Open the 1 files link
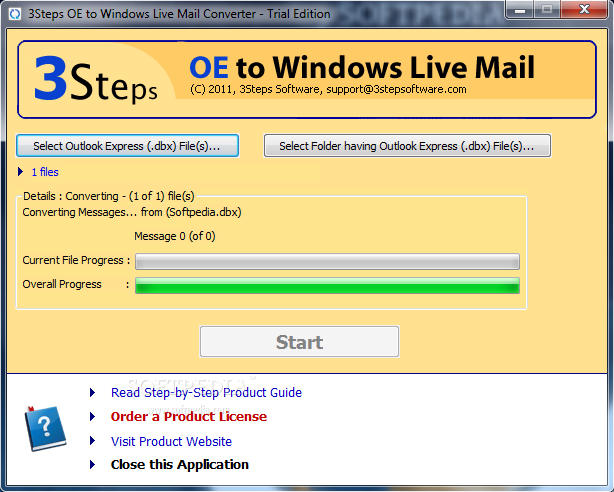Image resolution: width=614 pixels, height=492 pixels. click(45, 172)
